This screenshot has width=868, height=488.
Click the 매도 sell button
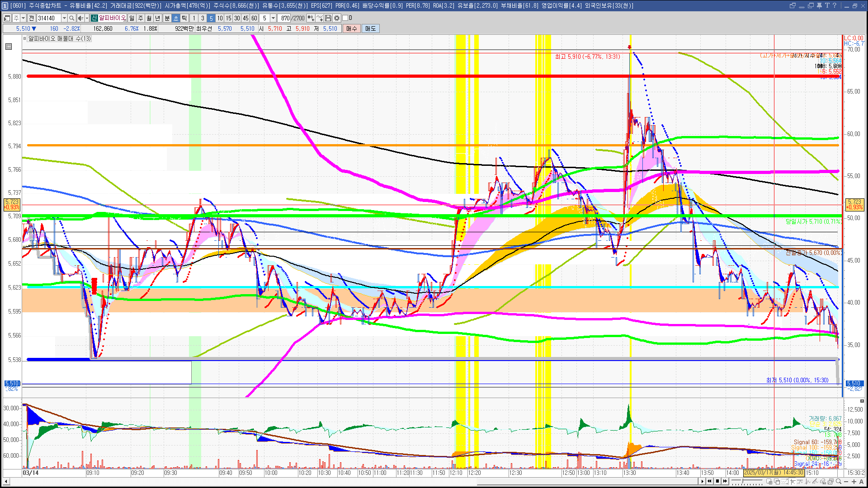point(370,28)
